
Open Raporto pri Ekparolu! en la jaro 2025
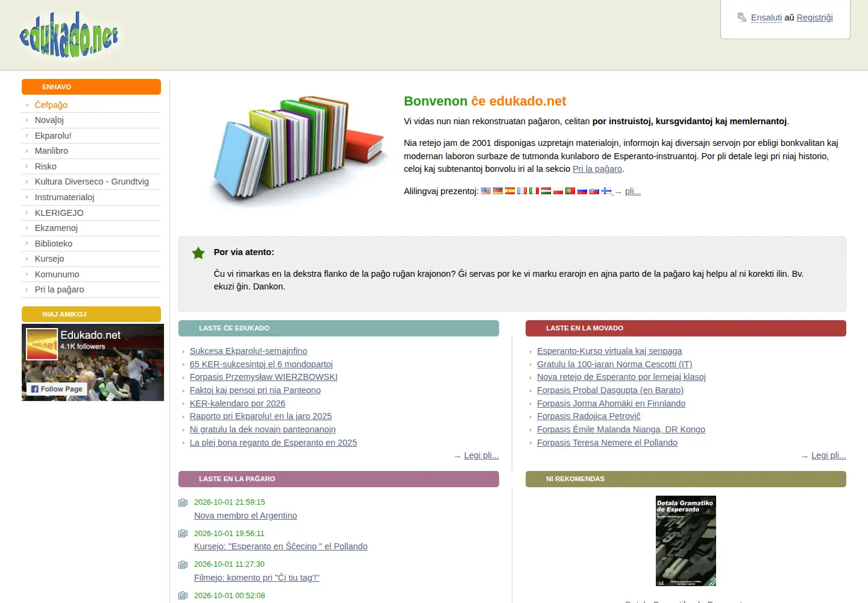pyautogui.click(x=261, y=416)
